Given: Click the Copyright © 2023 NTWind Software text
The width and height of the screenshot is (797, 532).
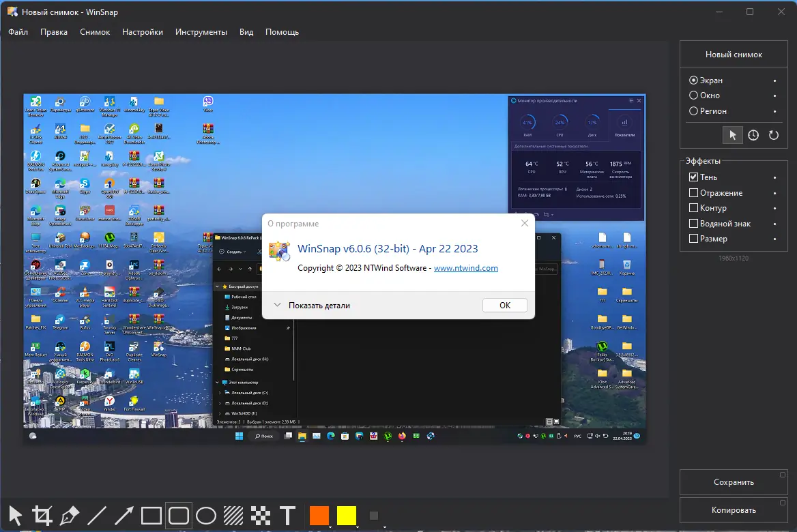Looking at the screenshot, I should tap(362, 268).
